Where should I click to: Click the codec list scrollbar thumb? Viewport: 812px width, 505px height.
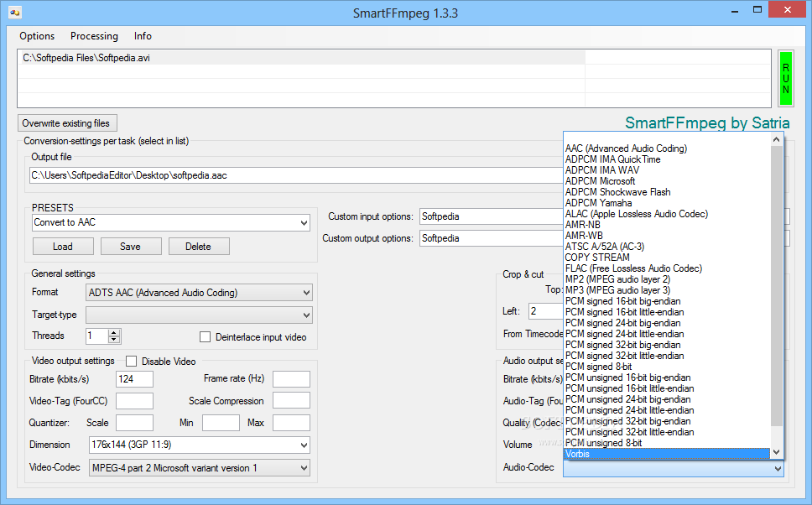[776, 286]
